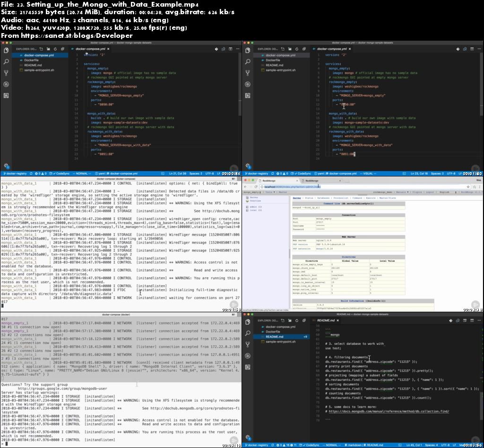Click Collapse All icon in the 00:00:44 frame explorer
The width and height of the screenshot is (484, 448).
(x=62, y=49)
